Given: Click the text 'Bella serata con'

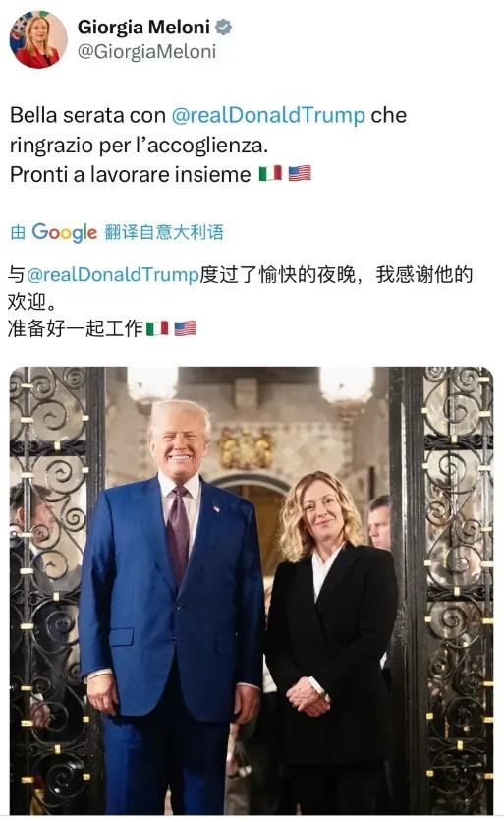Looking at the screenshot, I should point(88,115).
